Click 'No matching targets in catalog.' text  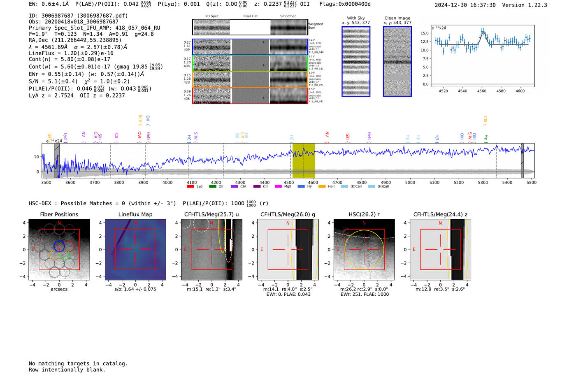(x=78, y=364)
